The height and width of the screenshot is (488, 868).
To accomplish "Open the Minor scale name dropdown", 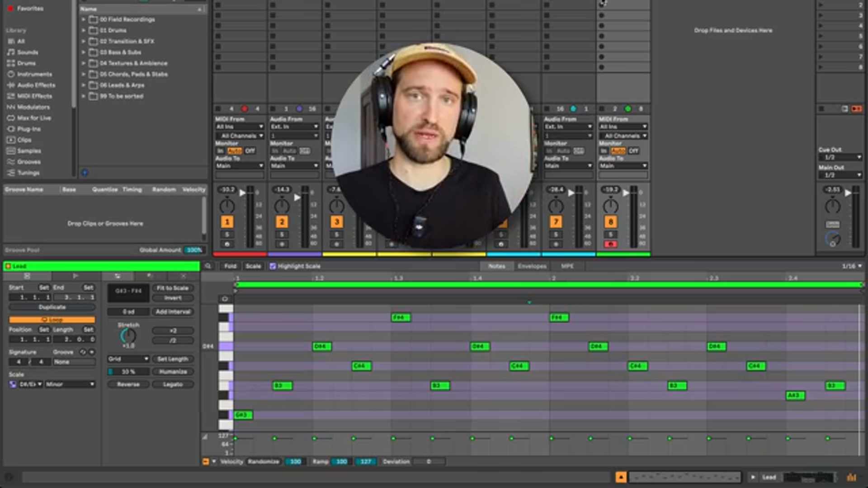I will point(70,385).
